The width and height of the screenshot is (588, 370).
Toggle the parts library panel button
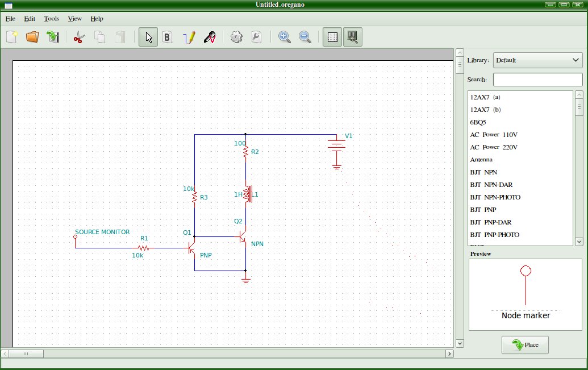(x=353, y=38)
